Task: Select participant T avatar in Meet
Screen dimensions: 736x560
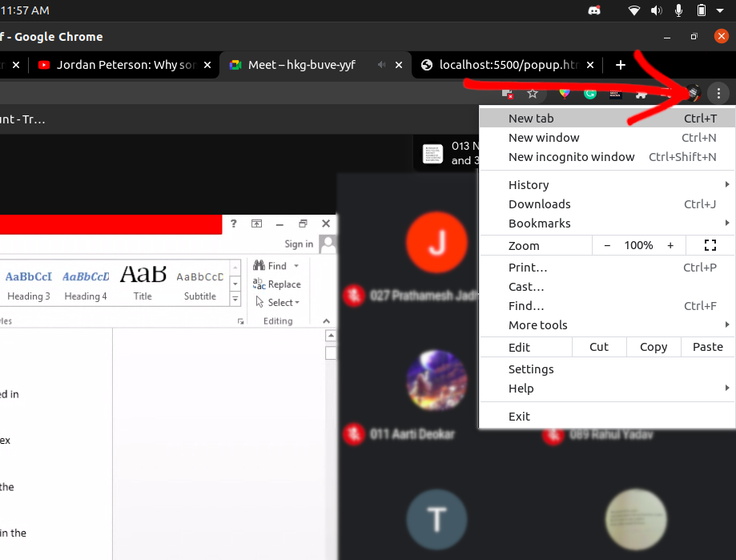Action: [x=436, y=519]
